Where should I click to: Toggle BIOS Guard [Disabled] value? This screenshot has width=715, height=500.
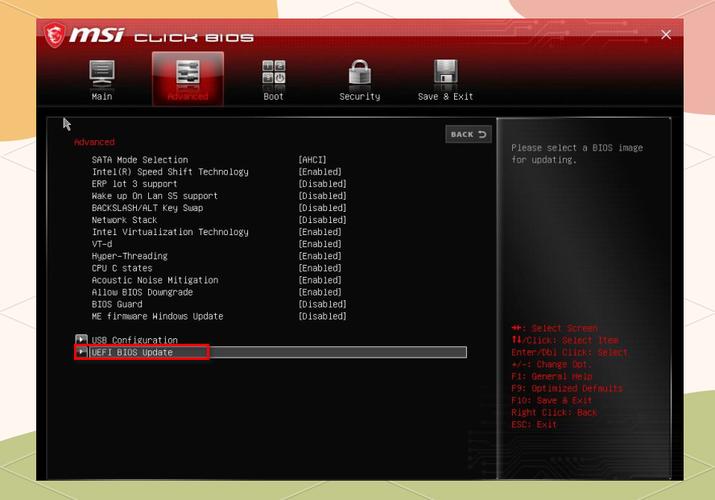click(322, 304)
